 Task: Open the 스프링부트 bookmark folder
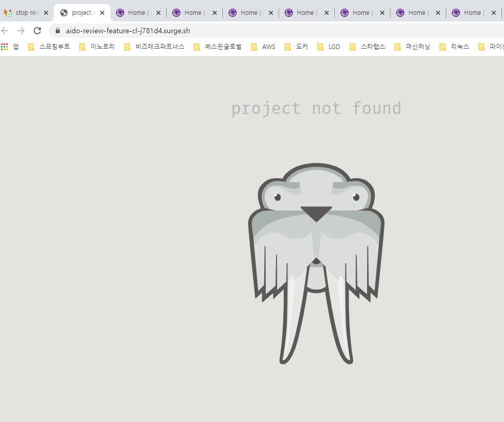[x=49, y=47]
